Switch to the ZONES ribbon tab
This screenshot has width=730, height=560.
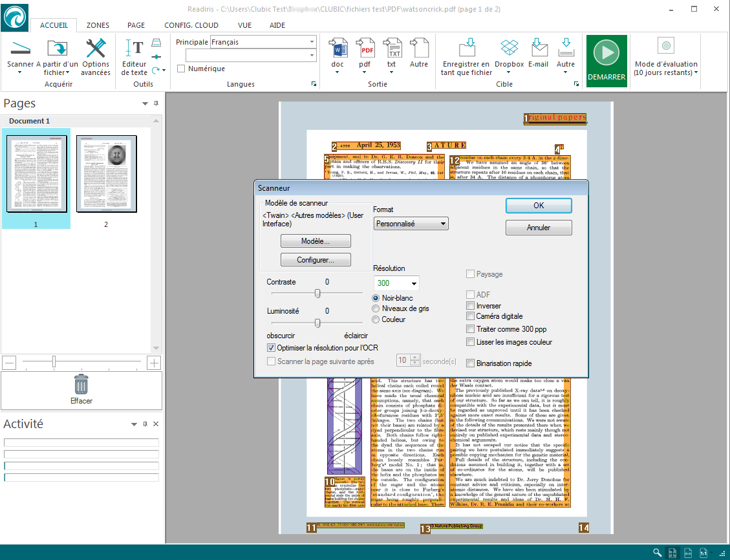(x=98, y=25)
